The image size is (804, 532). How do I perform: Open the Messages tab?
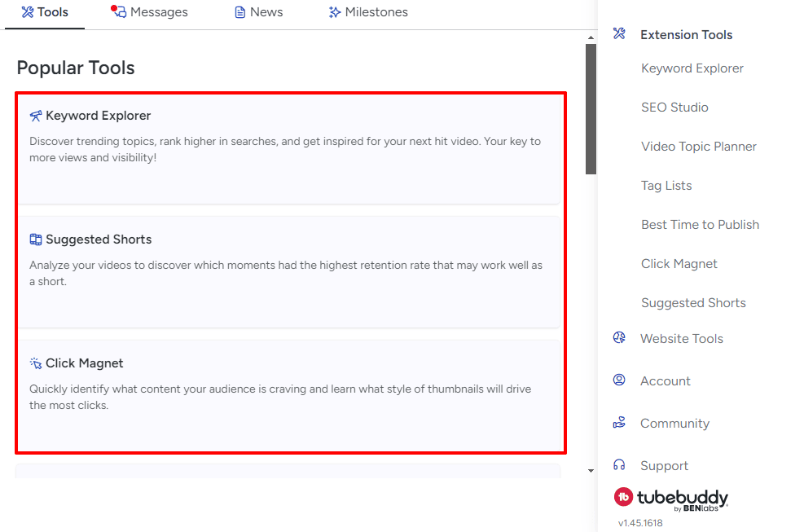149,12
